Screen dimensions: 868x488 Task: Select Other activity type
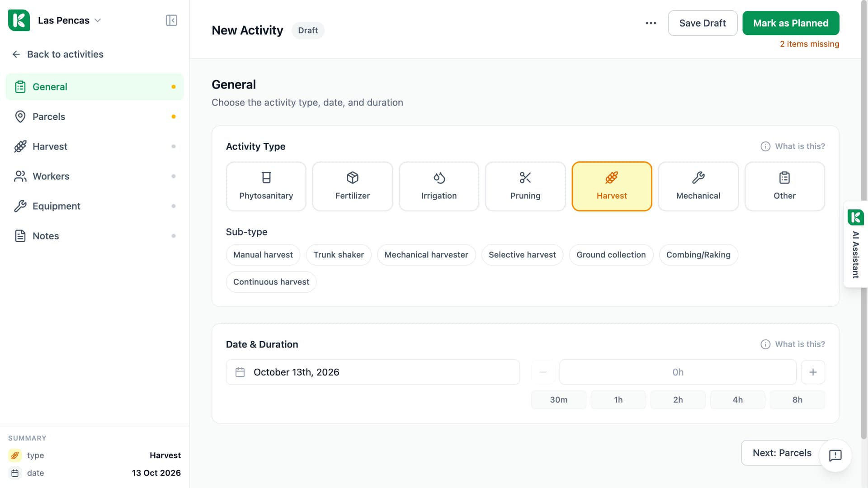(785, 186)
